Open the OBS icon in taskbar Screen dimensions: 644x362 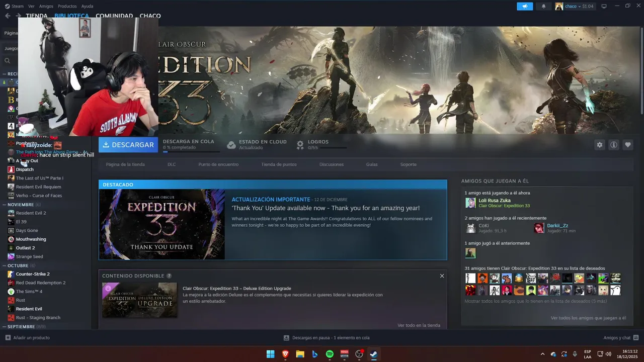(359, 354)
